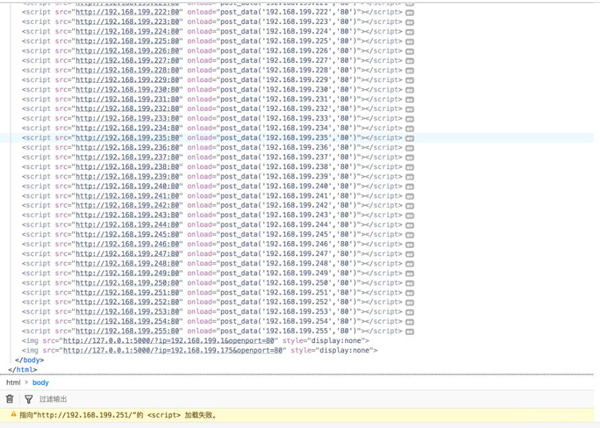
Task: Click the event badge on 192.168.199.243 script row
Action: point(409,215)
